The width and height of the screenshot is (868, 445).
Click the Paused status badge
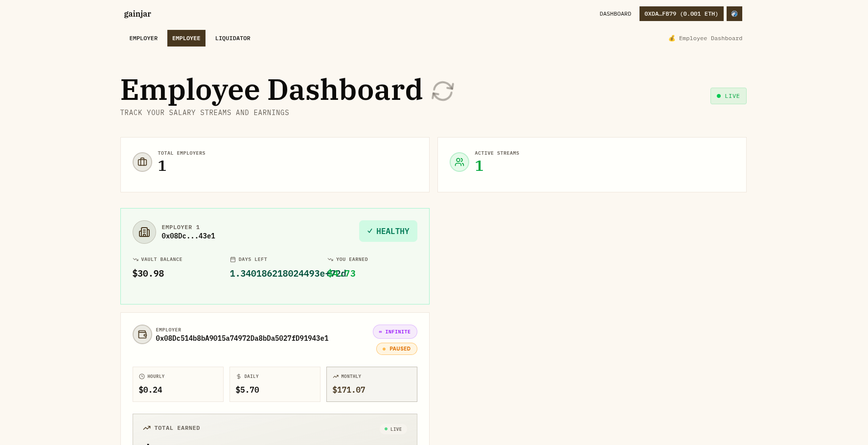pos(396,349)
